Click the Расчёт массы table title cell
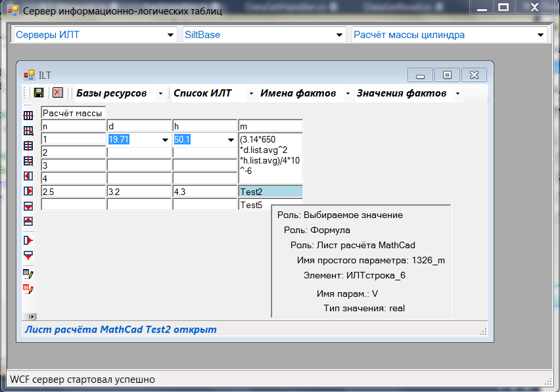The width and height of the screenshot is (560, 392). coord(73,113)
